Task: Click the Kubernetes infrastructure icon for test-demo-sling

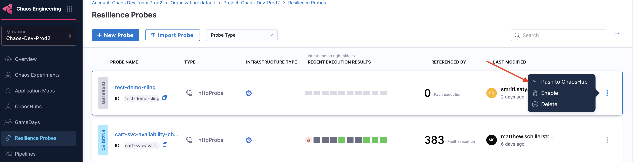Action: (x=248, y=93)
